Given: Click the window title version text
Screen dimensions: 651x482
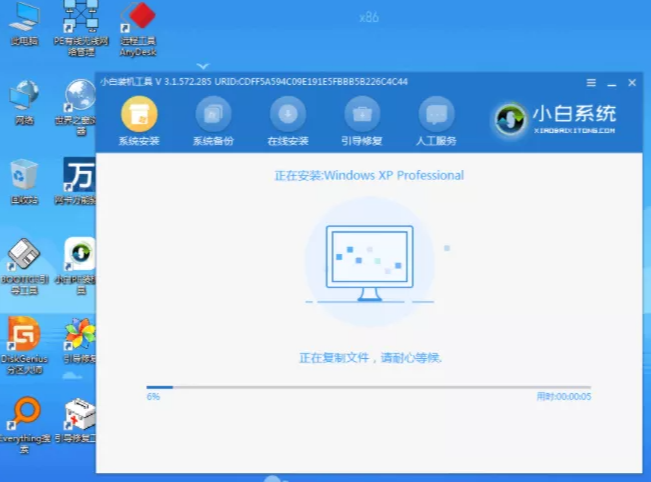Looking at the screenshot, I should [x=254, y=82].
